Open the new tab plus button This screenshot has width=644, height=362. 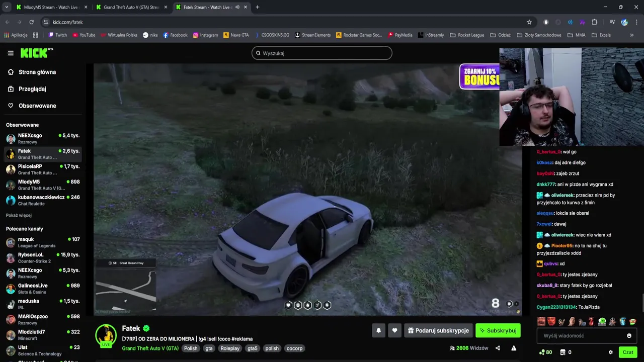click(258, 7)
